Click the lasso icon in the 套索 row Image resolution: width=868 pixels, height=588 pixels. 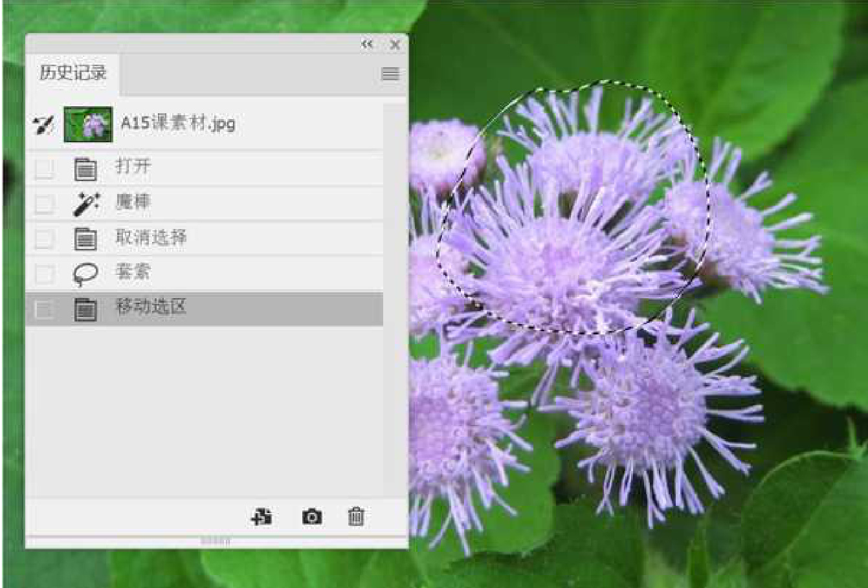(85, 274)
